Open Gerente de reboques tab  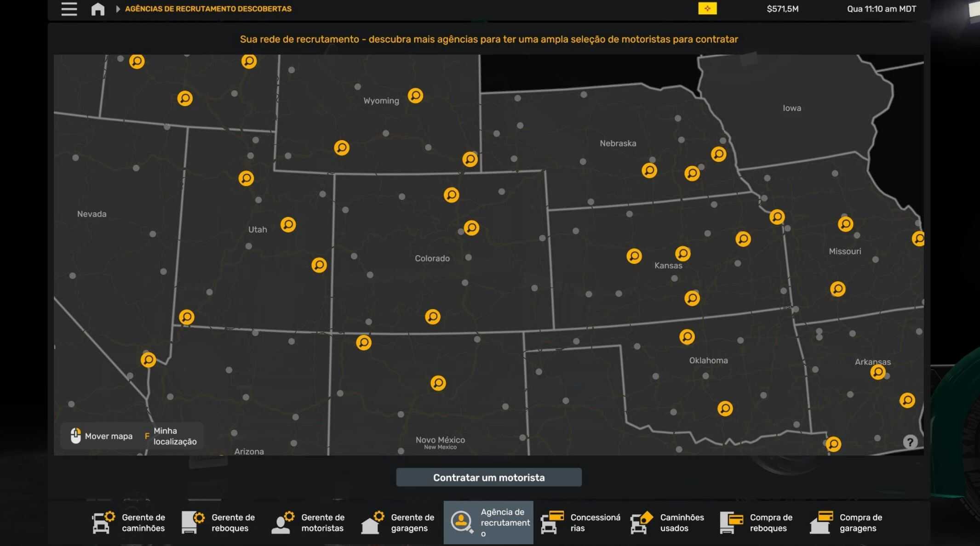pos(218,523)
